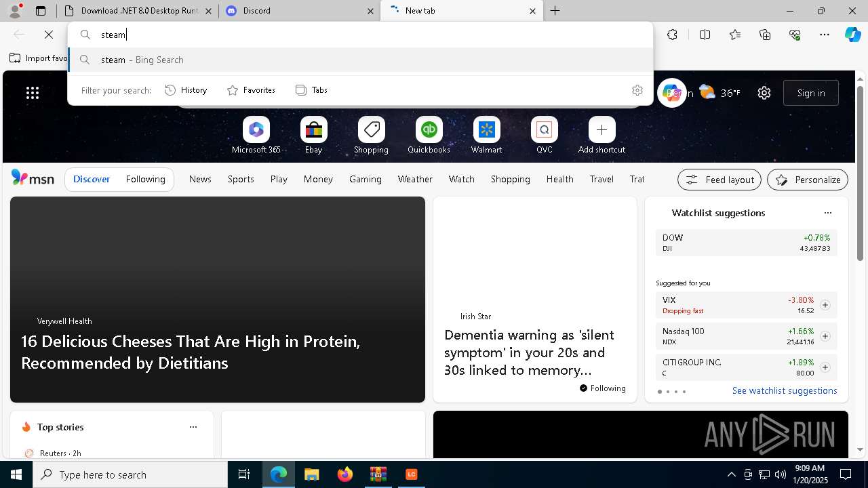Open the Collections toolbar icon
The height and width of the screenshot is (488, 868).
click(x=765, y=35)
